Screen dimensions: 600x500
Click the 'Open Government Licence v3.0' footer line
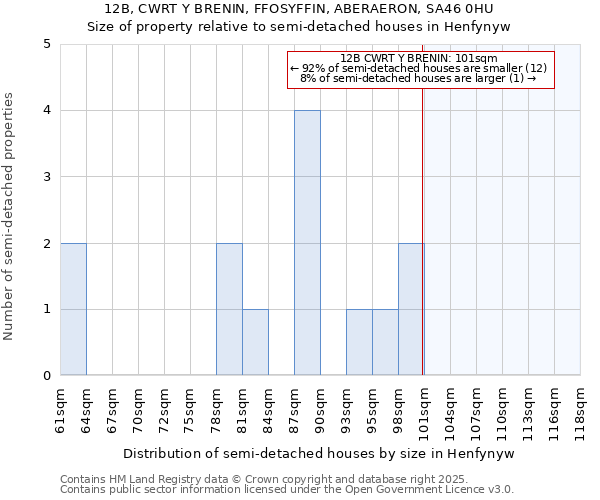click(287, 489)
